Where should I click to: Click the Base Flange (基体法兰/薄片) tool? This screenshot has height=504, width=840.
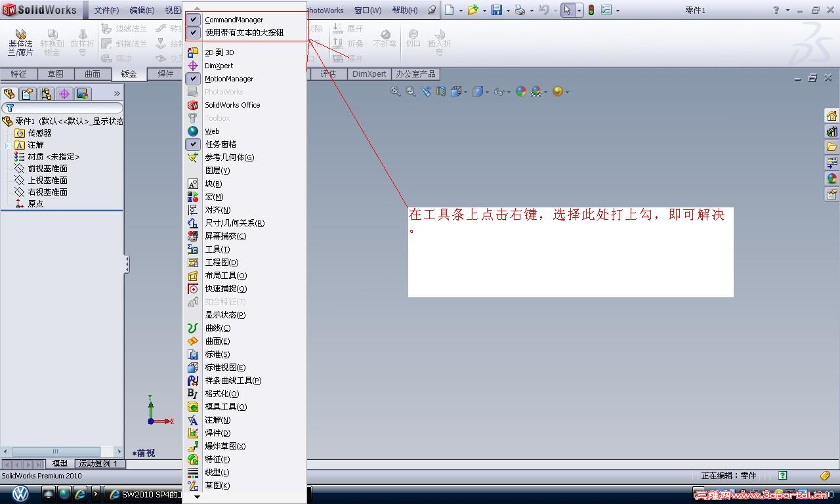pos(20,42)
